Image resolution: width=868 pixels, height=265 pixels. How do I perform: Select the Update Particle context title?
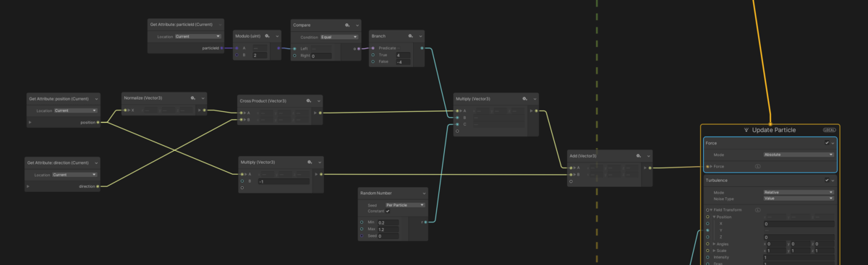(773, 130)
